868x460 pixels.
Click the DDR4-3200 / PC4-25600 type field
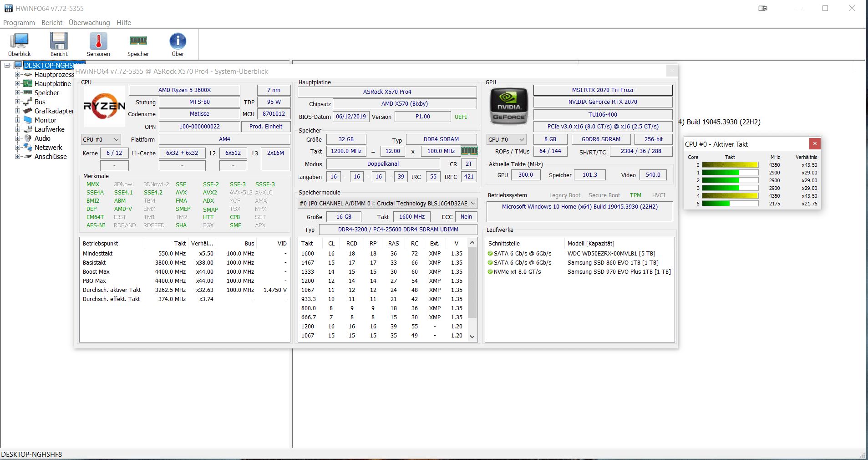pyautogui.click(x=398, y=230)
